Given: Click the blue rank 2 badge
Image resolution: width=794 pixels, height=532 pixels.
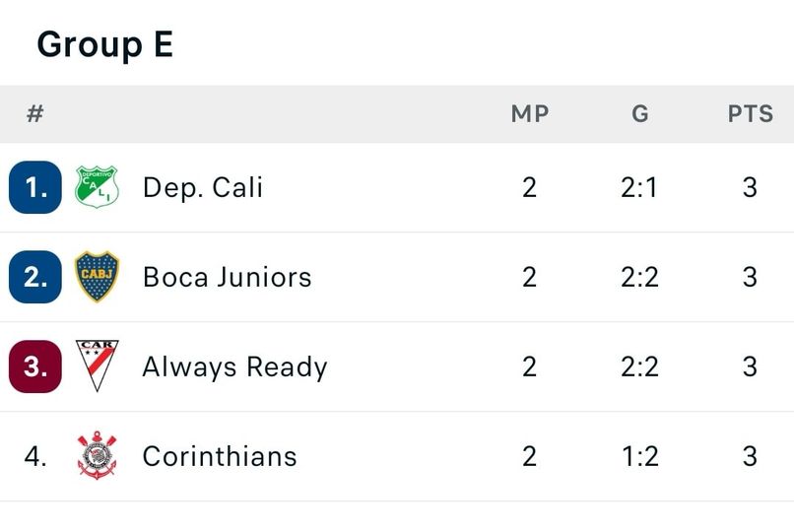Looking at the screenshot, I should tap(35, 277).
